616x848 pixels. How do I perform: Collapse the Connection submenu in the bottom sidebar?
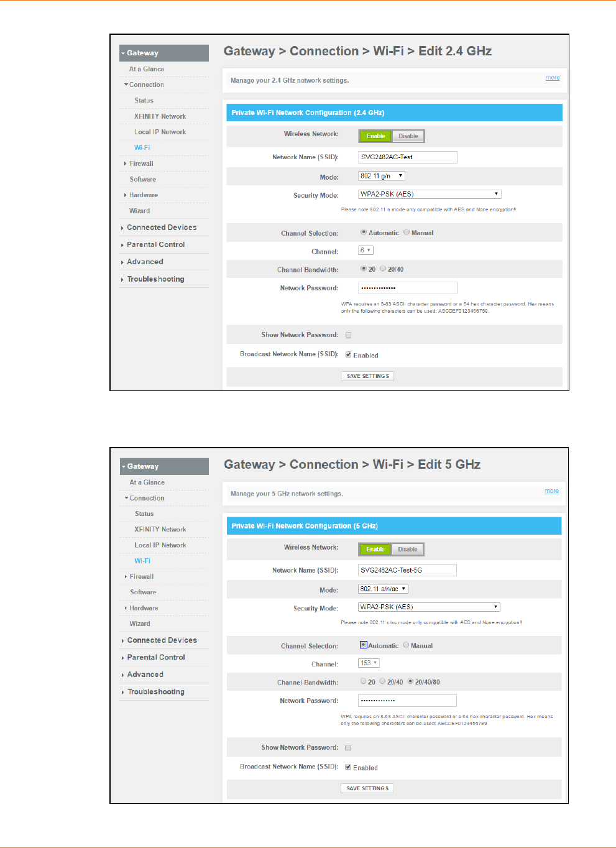[145, 498]
